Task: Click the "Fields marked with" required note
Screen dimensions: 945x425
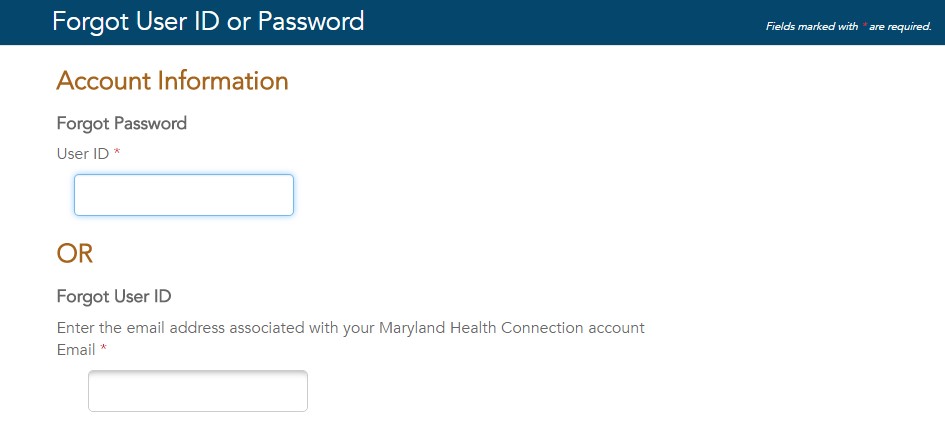Action: pos(849,27)
